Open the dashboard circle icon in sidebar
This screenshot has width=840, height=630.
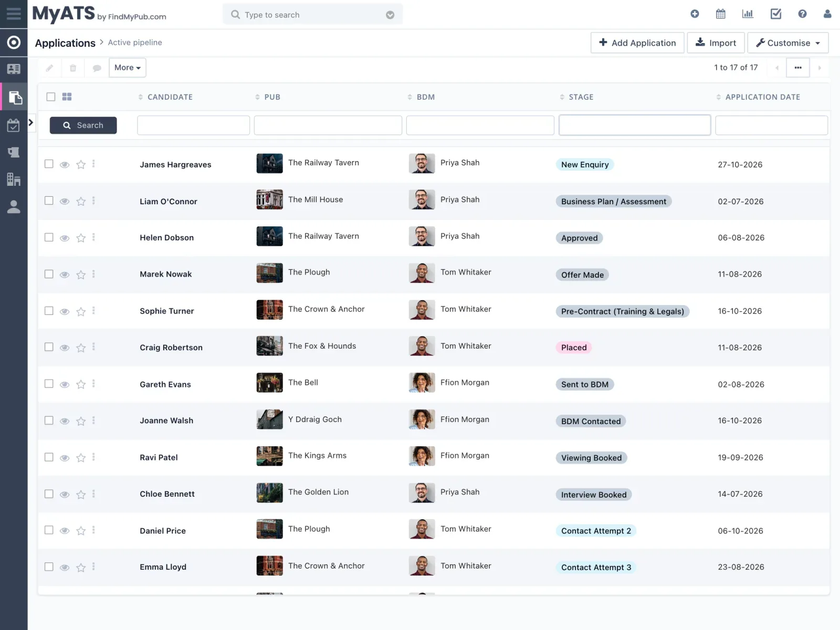coord(14,43)
